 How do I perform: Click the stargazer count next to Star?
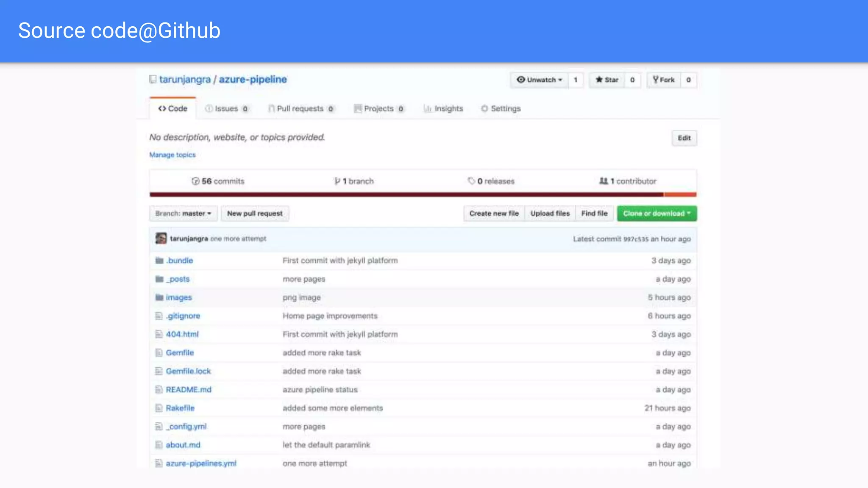point(632,80)
